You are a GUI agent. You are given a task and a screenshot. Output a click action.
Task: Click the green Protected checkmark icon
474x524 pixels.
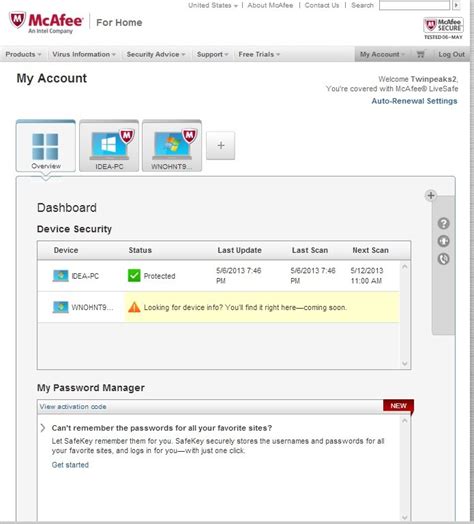pos(134,276)
